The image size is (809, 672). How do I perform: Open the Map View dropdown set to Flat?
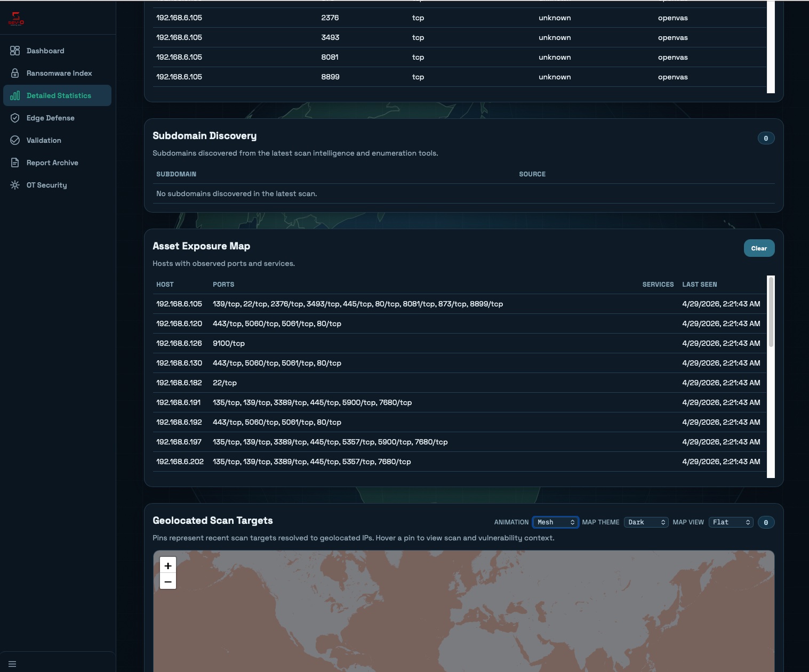click(x=731, y=522)
